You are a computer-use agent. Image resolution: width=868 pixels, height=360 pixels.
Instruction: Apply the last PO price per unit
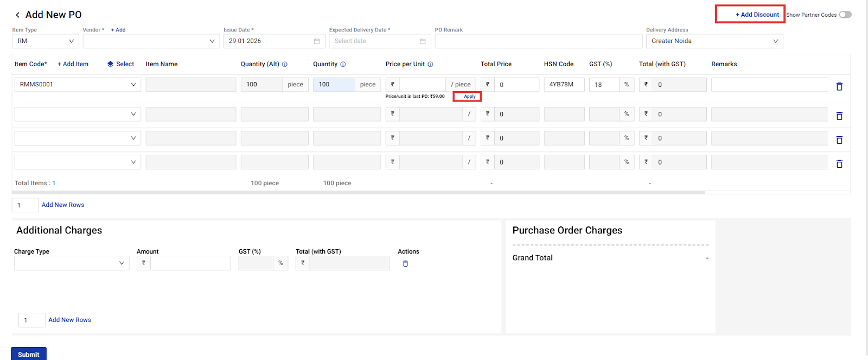(469, 97)
